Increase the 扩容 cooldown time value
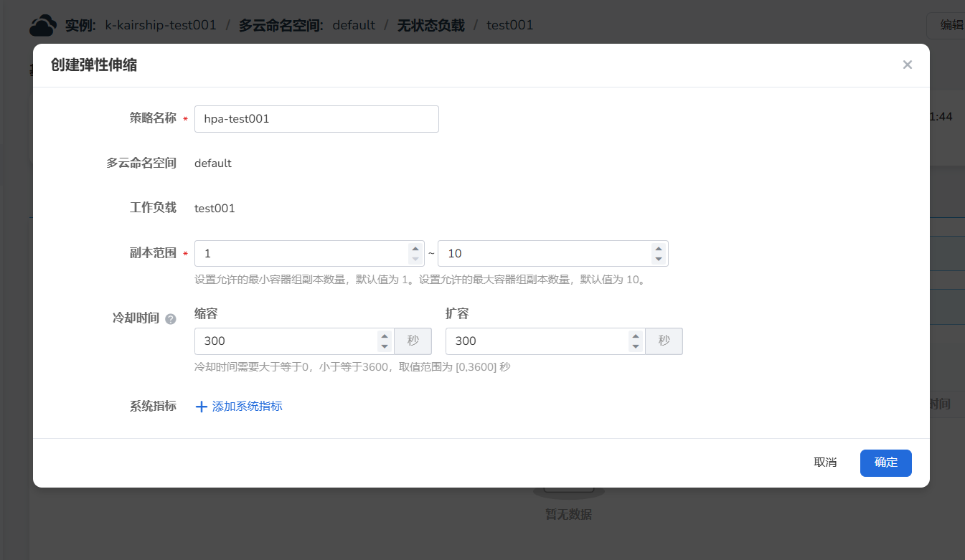 point(635,336)
